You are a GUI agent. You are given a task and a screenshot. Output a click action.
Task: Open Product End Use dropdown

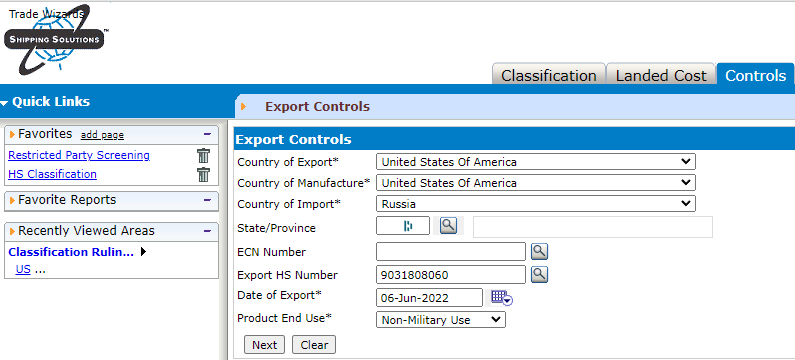(x=441, y=320)
